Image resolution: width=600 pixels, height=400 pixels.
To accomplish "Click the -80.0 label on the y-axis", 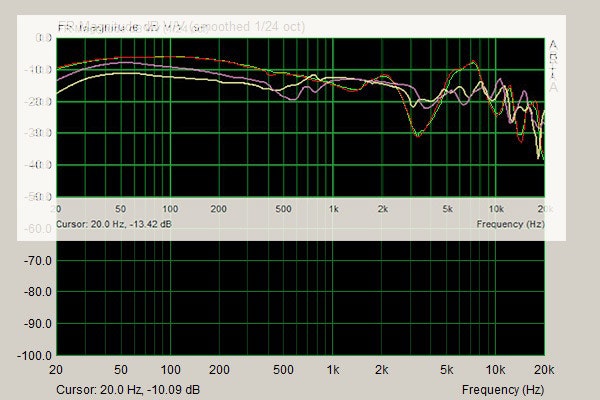I will click(x=35, y=292).
